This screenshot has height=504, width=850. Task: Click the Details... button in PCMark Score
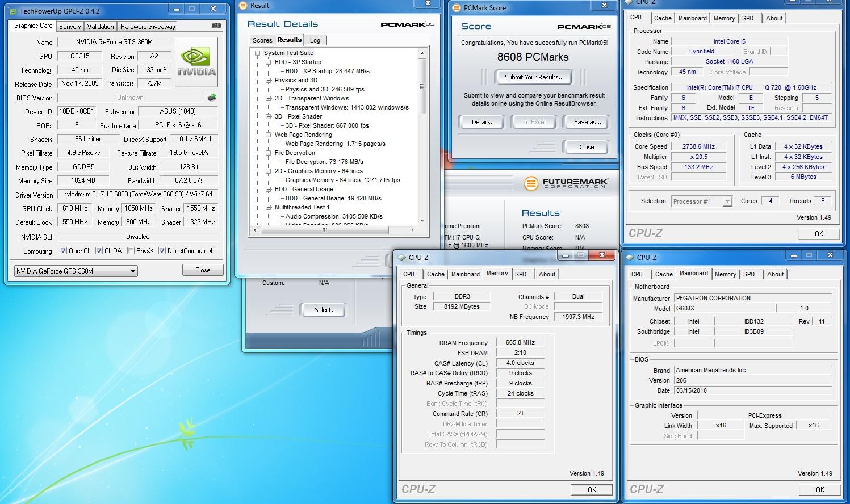point(484,122)
